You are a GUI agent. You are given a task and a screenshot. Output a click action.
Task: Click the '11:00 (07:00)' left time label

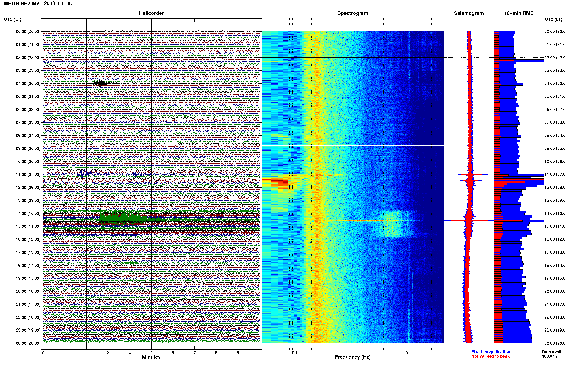click(28, 174)
